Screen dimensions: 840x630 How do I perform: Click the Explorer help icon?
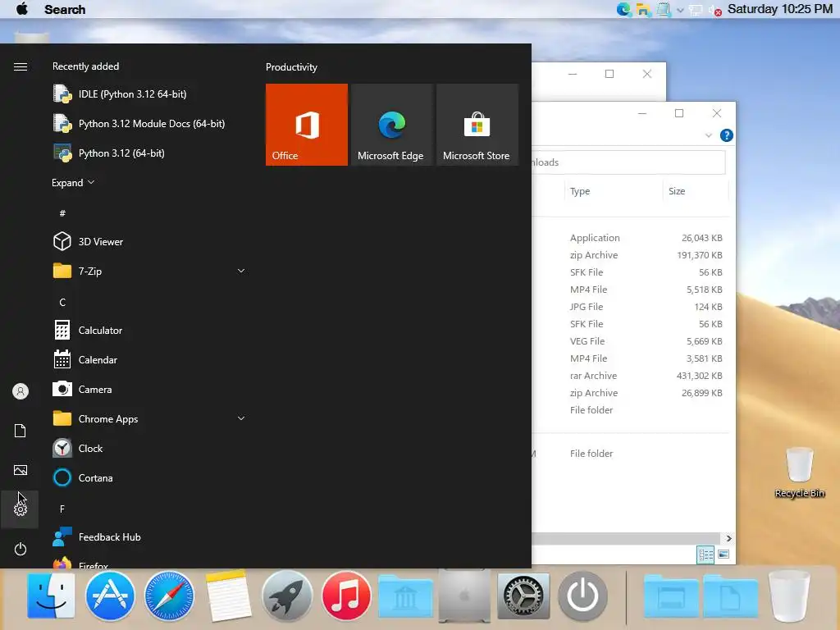click(727, 135)
